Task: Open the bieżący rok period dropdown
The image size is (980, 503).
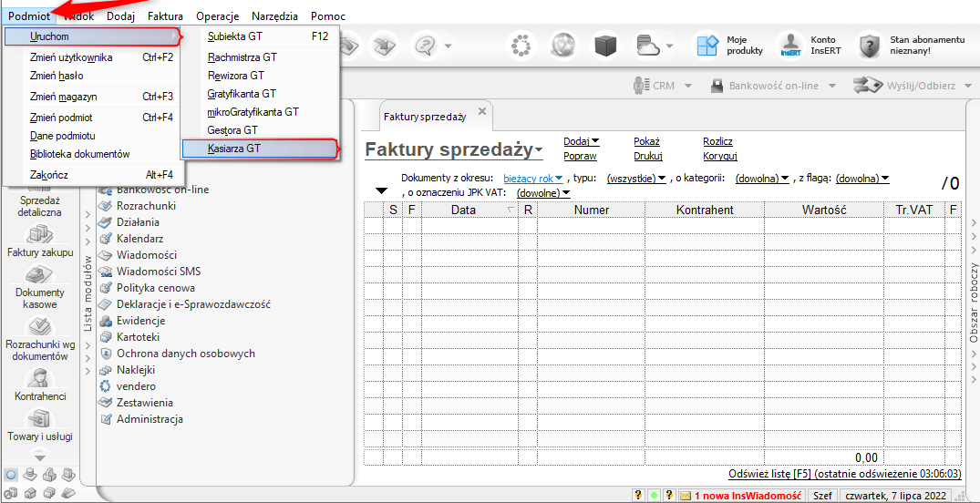Action: point(533,178)
